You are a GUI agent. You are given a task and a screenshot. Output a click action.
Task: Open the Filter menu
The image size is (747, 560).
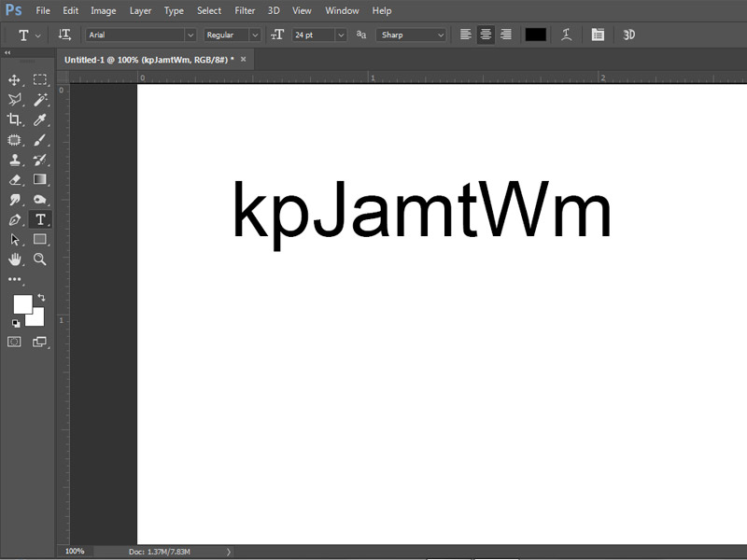245,10
